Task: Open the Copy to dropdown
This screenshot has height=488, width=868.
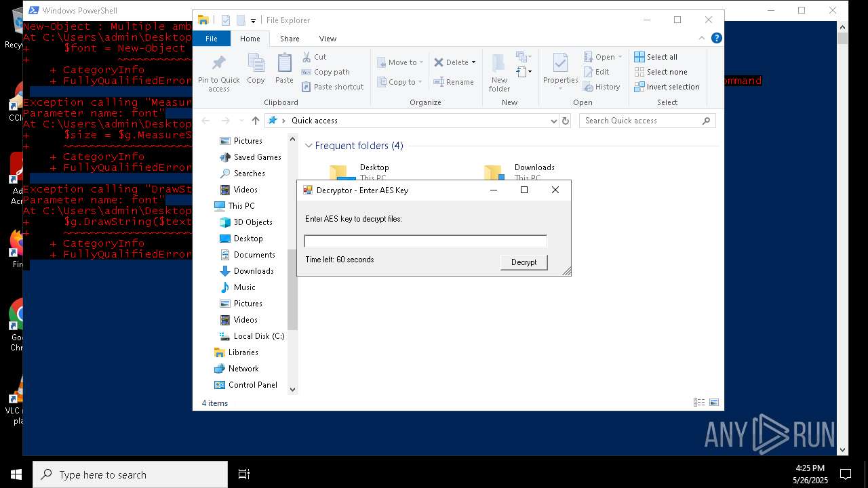Action: pyautogui.click(x=399, y=82)
